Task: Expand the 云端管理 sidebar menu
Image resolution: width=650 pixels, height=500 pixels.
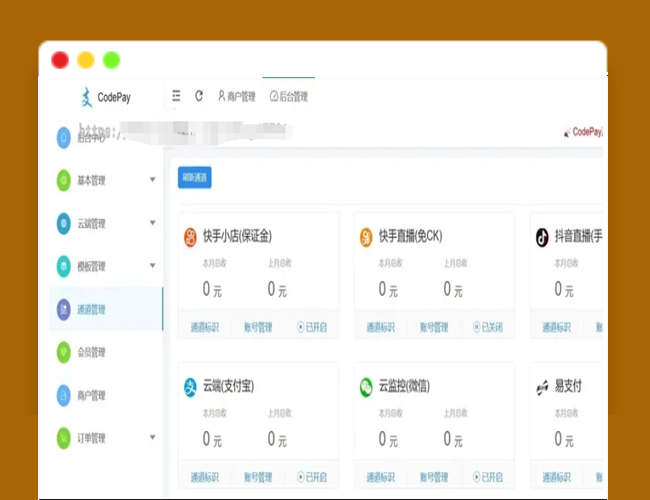Action: pyautogui.click(x=105, y=224)
